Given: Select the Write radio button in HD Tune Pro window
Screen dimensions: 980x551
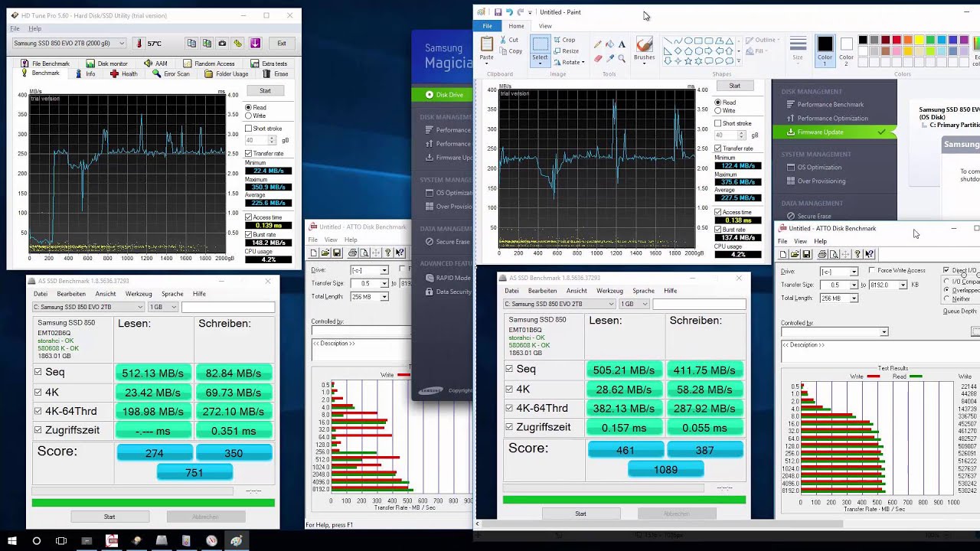Looking at the screenshot, I should [x=249, y=116].
